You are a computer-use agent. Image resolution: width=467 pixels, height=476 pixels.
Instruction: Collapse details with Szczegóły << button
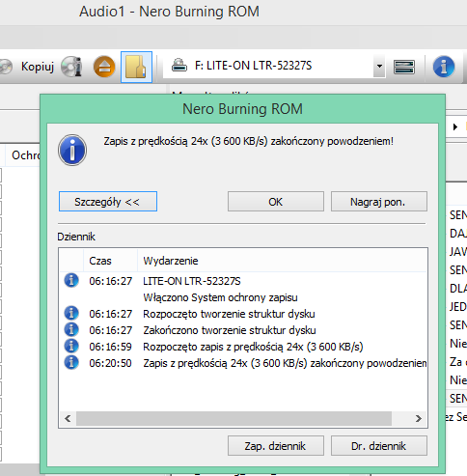(x=108, y=202)
